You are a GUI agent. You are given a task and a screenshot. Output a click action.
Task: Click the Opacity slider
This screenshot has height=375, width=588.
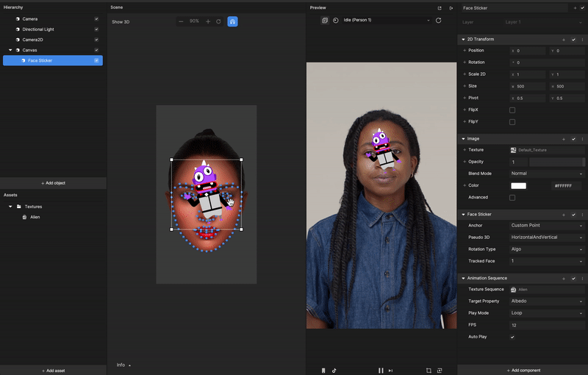coord(556,162)
